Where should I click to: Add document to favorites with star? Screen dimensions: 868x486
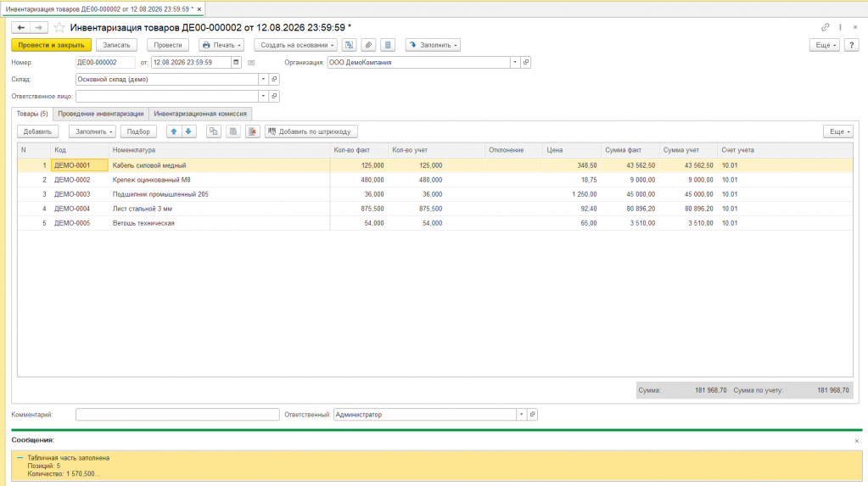pos(59,27)
